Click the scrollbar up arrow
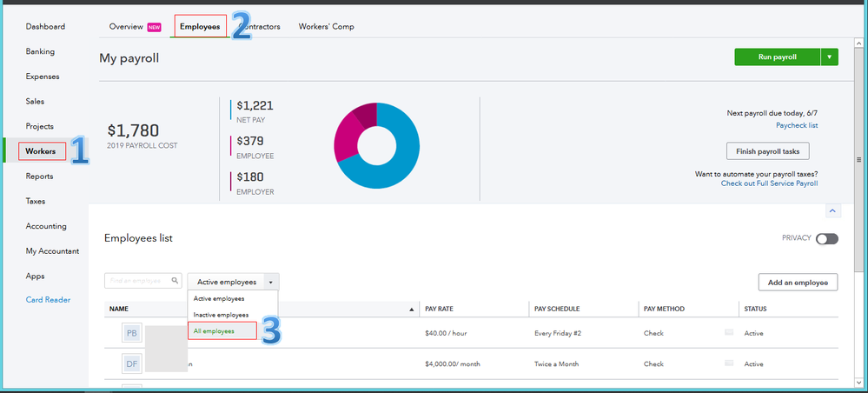Image resolution: width=868 pixels, height=393 pixels. 858,43
